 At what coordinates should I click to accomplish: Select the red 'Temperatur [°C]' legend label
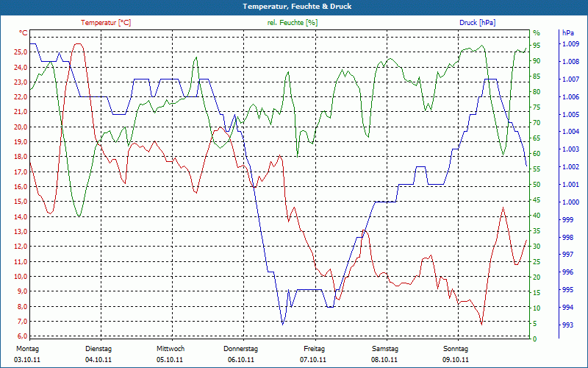point(106,23)
